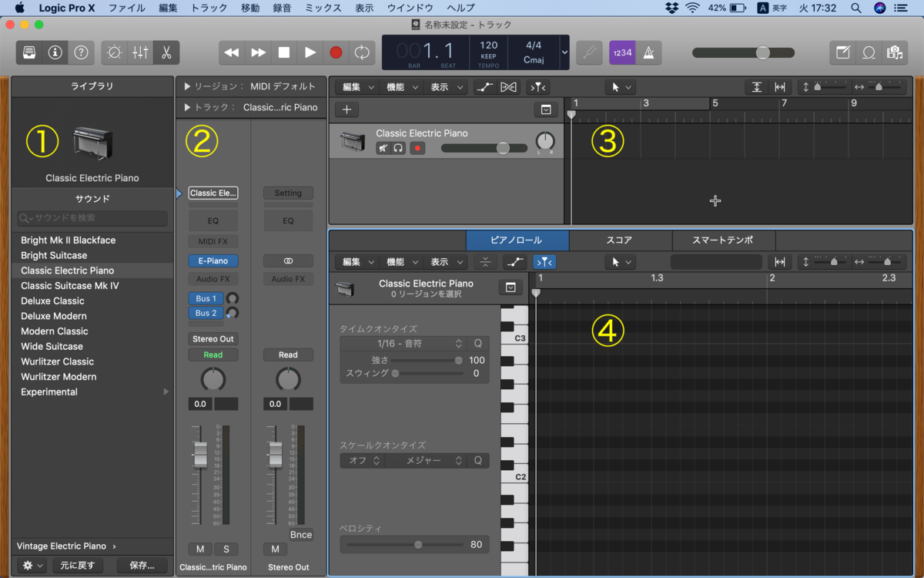Toggle automation view in tracks area
Image resolution: width=924 pixels, height=578 pixels.
click(485, 87)
